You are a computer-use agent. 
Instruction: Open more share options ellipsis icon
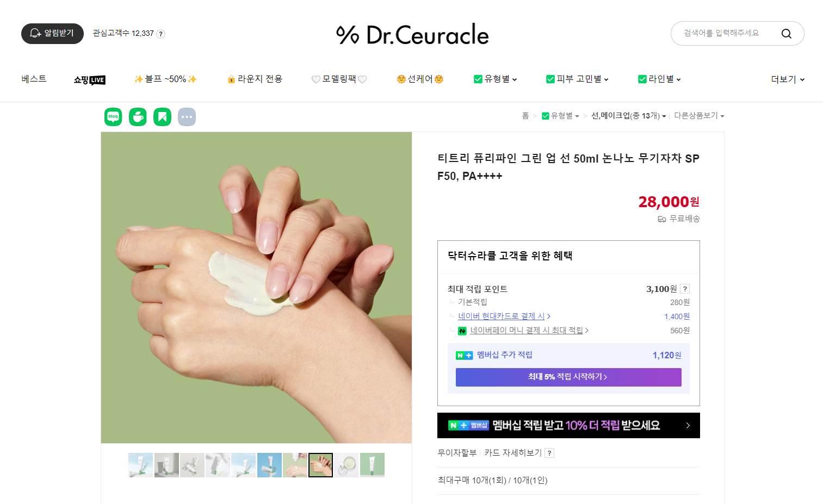pos(187,117)
